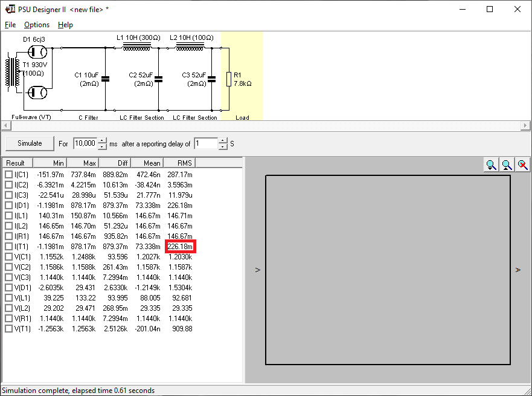The width and height of the screenshot is (532, 396).
Task: Click the reporting delay input field
Action: pyautogui.click(x=206, y=143)
